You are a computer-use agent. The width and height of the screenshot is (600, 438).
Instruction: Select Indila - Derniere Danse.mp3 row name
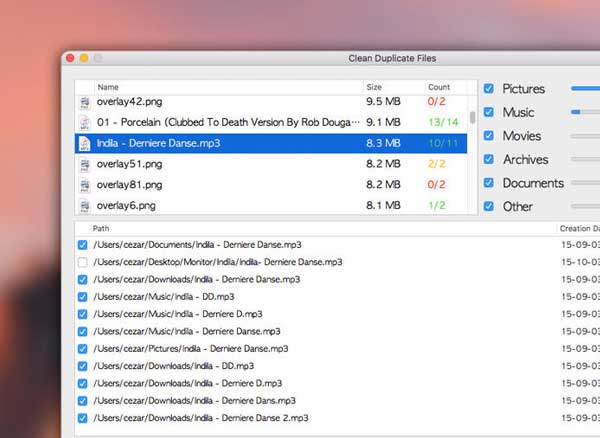click(158, 143)
